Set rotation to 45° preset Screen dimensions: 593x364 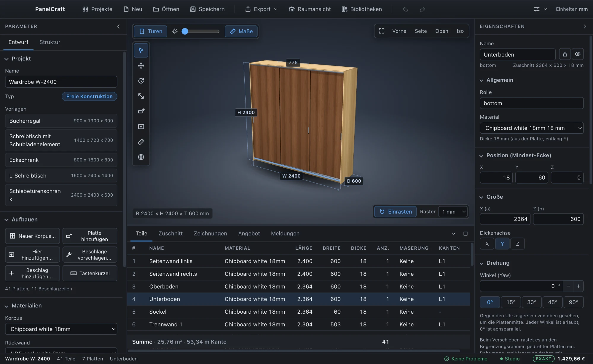(552, 302)
